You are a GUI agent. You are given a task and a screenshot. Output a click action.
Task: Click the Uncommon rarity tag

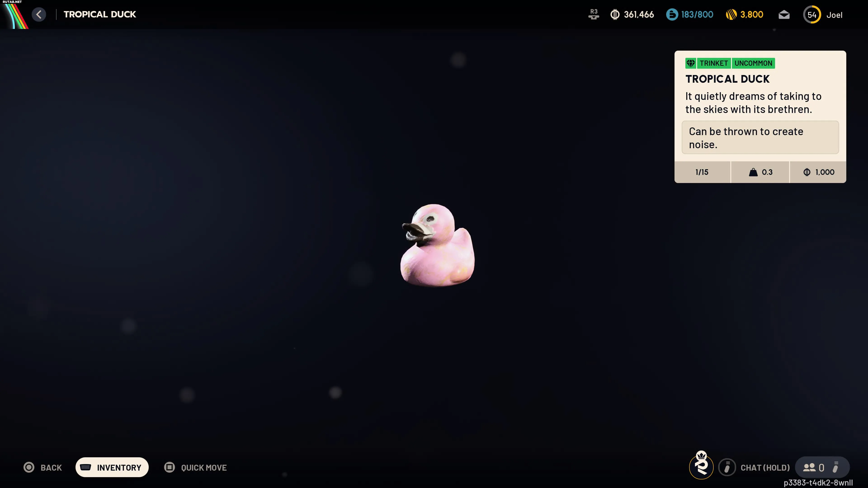point(753,63)
